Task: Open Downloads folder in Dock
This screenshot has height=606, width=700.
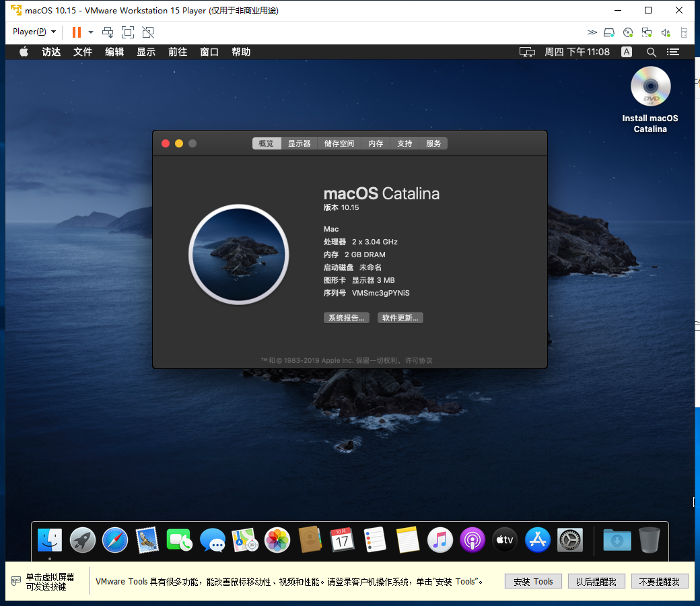Action: coord(617,540)
